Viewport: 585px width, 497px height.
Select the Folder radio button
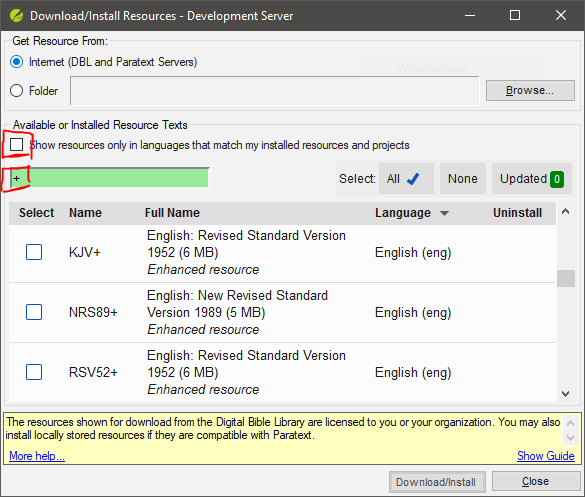coord(16,91)
